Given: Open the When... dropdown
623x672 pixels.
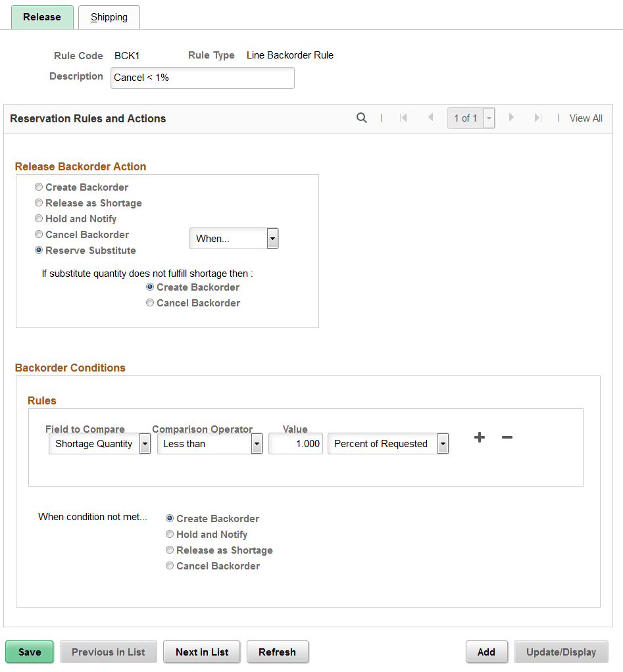Looking at the screenshot, I should [272, 238].
